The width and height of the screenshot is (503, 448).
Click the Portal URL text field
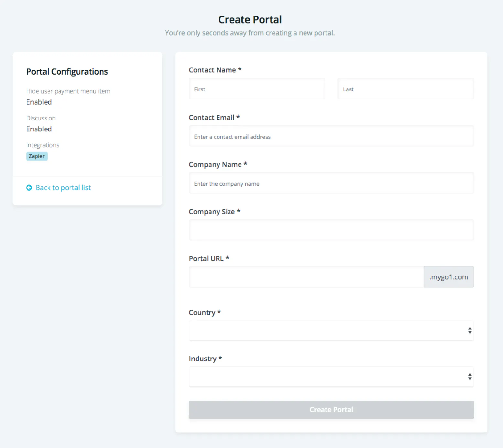(306, 277)
